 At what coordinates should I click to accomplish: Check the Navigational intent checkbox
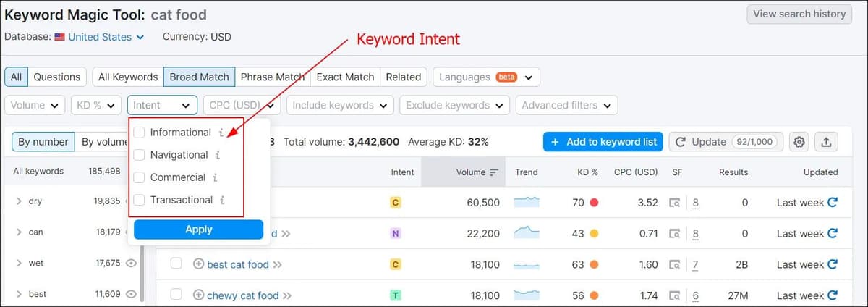click(140, 155)
